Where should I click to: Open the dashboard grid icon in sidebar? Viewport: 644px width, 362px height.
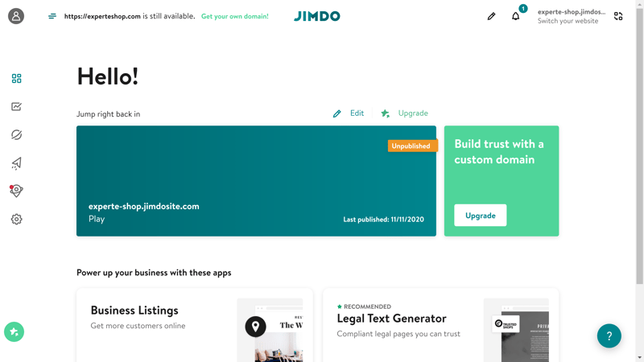tap(16, 78)
